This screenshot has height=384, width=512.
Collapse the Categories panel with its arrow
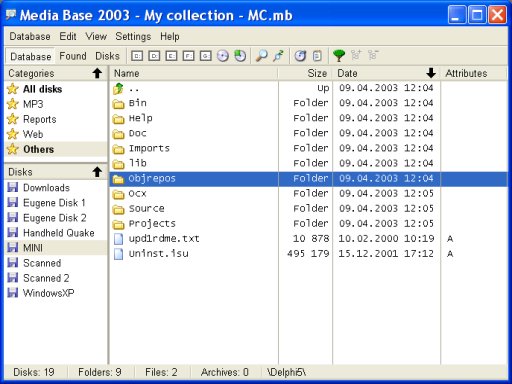pos(97,73)
